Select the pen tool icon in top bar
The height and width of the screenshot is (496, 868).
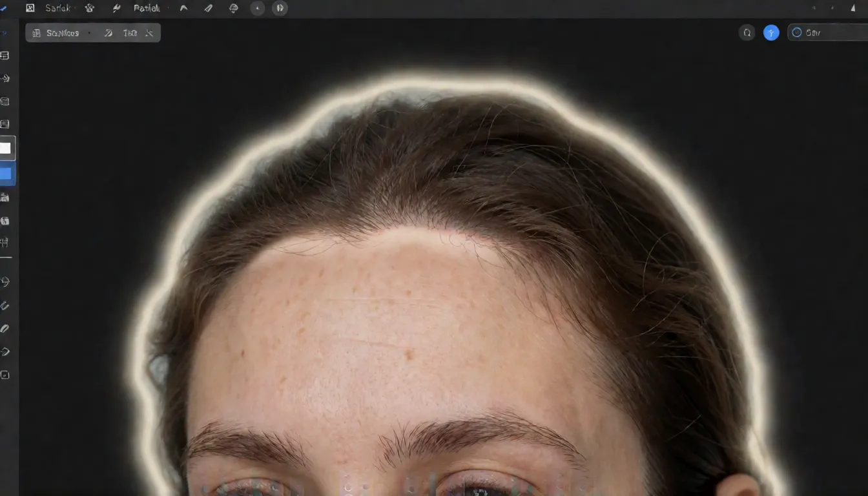pos(208,8)
